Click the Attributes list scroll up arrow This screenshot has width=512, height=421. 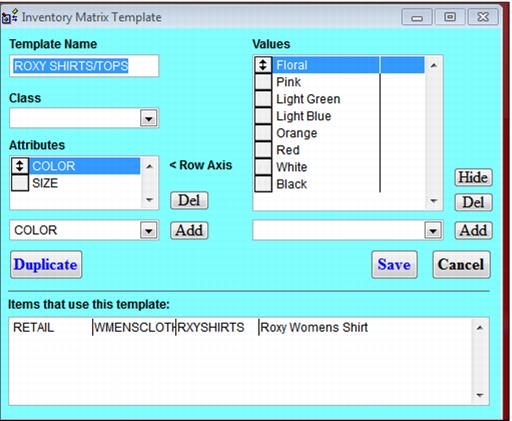coord(149,166)
